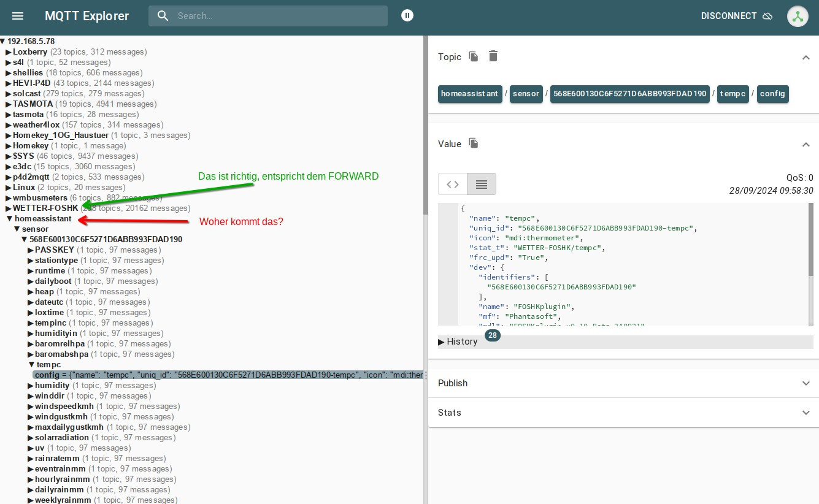Collapse the Topic panel section
The image size is (819, 504).
(x=806, y=57)
